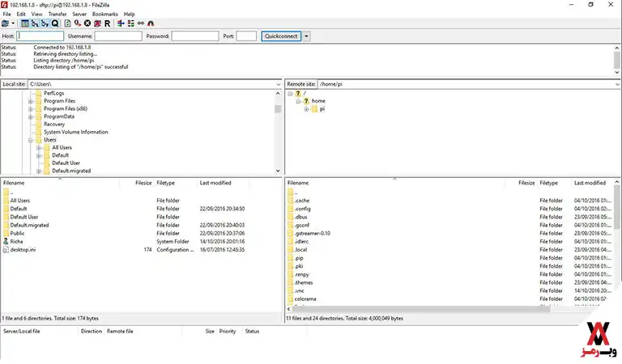The height and width of the screenshot is (364, 622).
Task: Open the Edit menu
Action: click(x=21, y=14)
